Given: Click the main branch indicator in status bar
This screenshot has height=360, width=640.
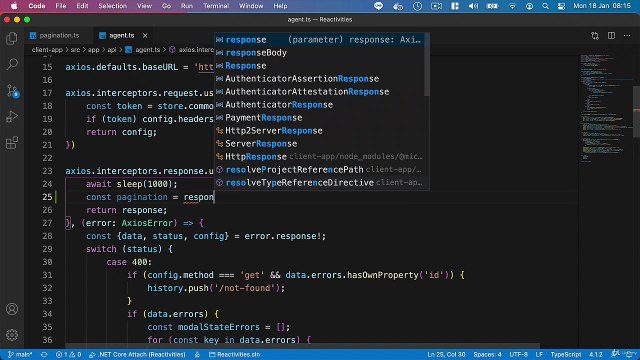Looking at the screenshot, I should click(20, 355).
